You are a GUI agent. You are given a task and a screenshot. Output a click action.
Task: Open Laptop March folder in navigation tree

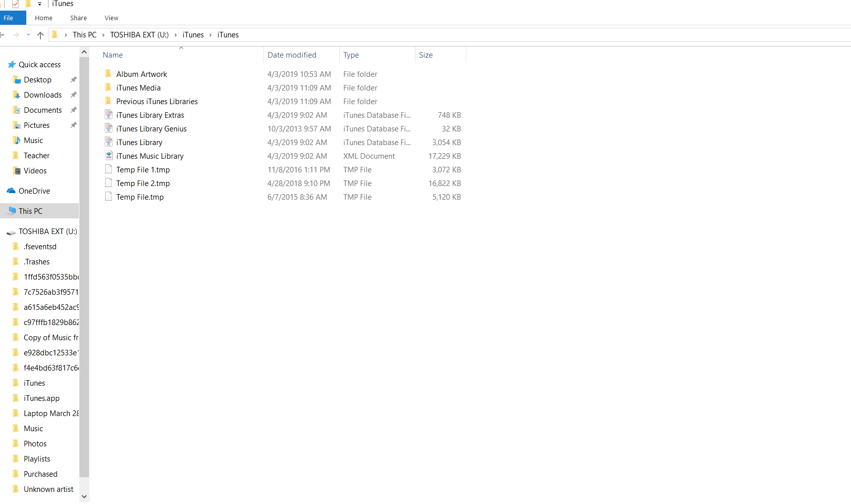click(x=51, y=414)
